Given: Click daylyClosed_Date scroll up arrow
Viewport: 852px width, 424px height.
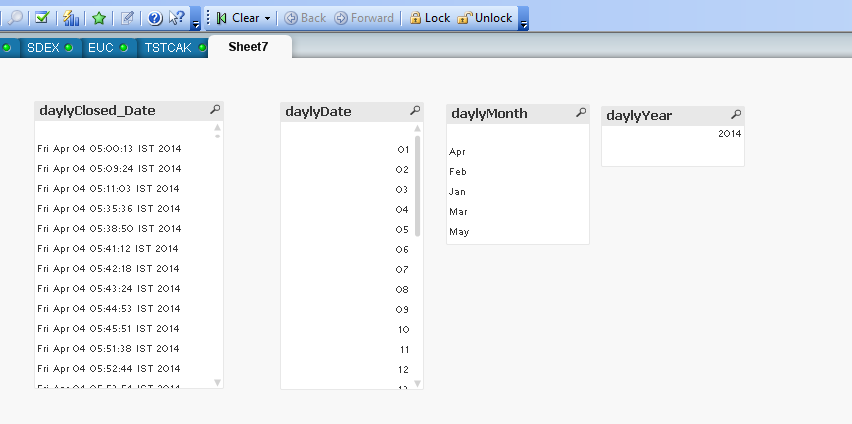Looking at the screenshot, I should (x=217, y=127).
